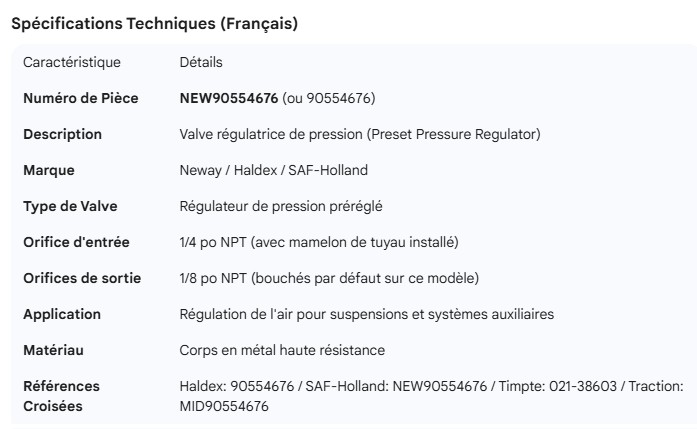Select the "Numéro de Pièce" row label
This screenshot has height=429, width=697.
click(x=80, y=98)
